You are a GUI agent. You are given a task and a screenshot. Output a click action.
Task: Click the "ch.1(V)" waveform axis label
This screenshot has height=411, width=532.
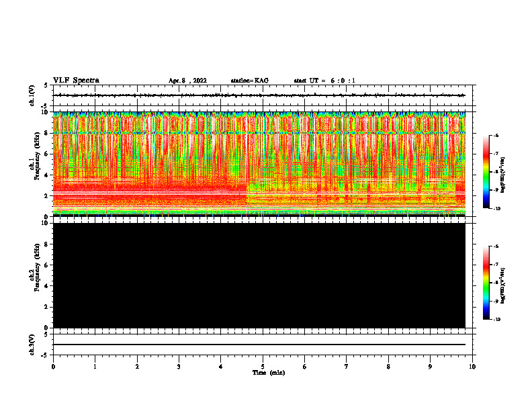[32, 95]
